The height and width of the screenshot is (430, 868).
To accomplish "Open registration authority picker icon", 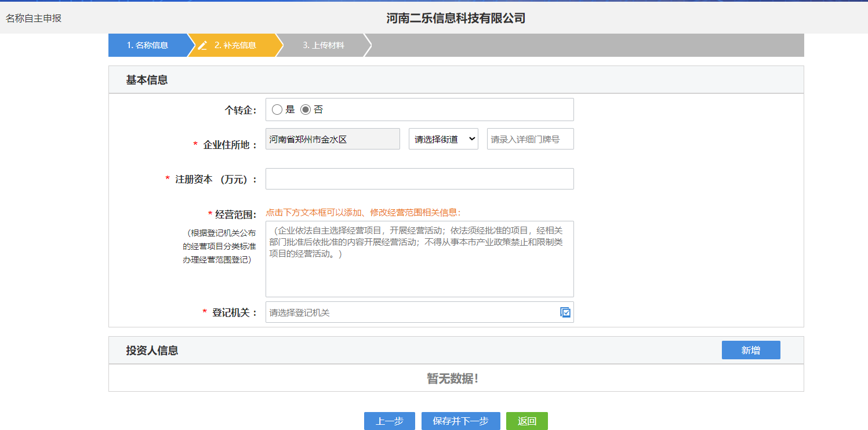I will tap(565, 312).
